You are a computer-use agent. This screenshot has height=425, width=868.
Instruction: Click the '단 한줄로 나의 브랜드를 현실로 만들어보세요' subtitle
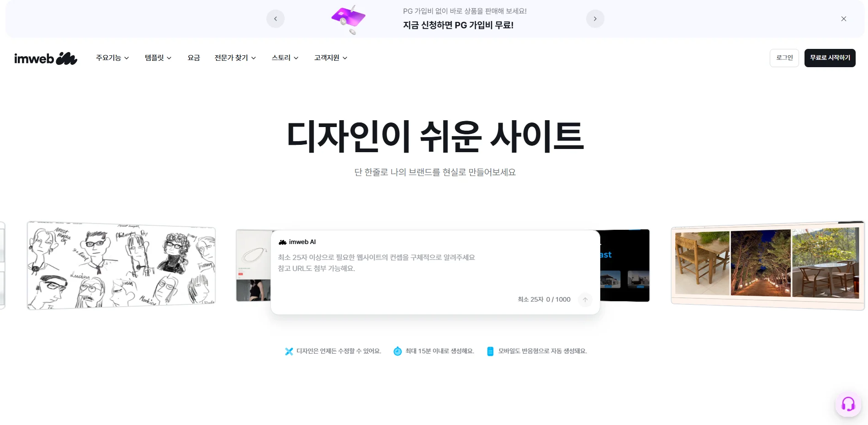coord(435,172)
